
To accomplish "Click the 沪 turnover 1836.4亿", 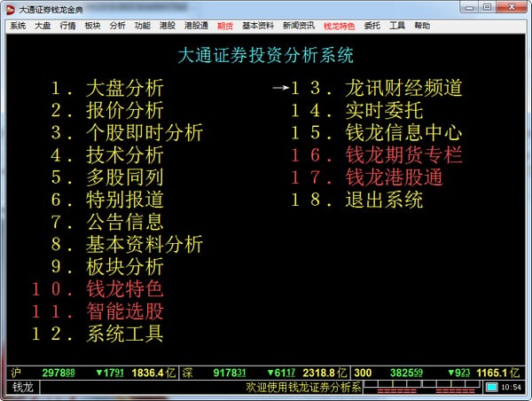I will click(x=153, y=373).
